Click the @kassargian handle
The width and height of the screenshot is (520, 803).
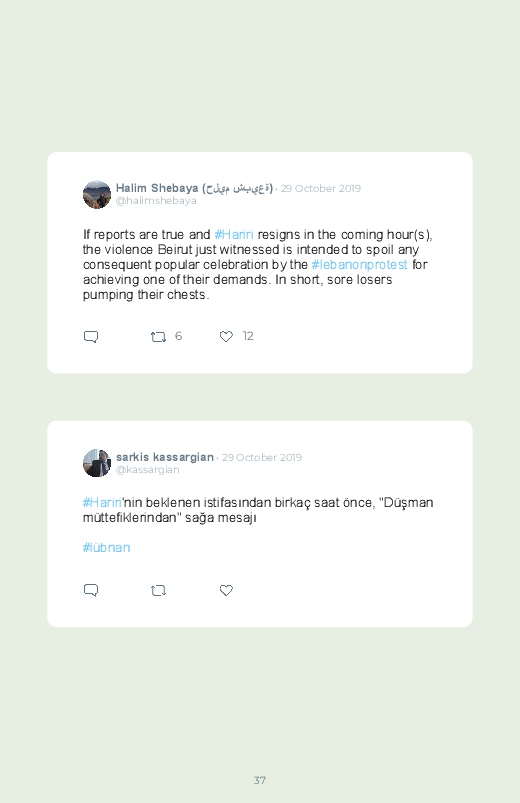(x=148, y=470)
